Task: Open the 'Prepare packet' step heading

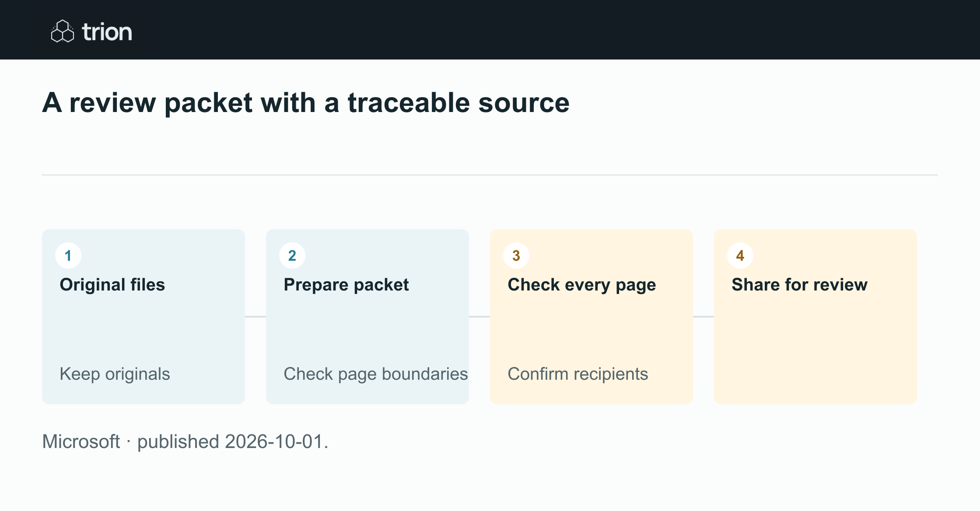Action: pyautogui.click(x=346, y=285)
